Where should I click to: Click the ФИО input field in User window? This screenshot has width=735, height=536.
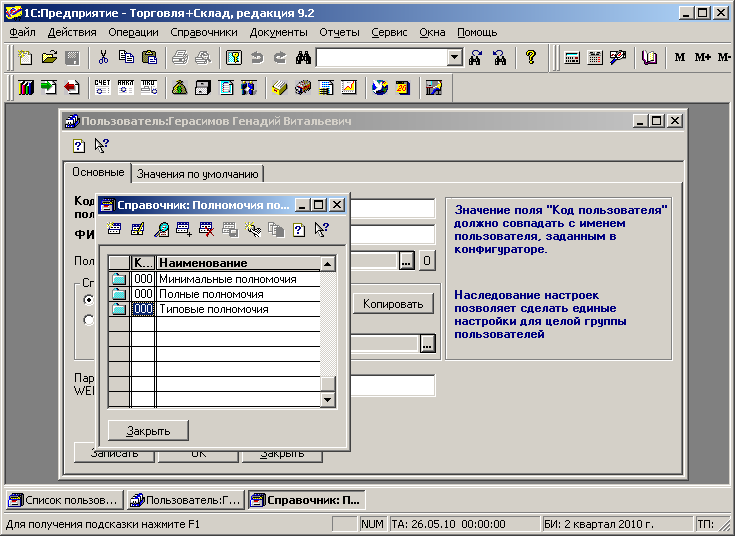[x=393, y=234]
